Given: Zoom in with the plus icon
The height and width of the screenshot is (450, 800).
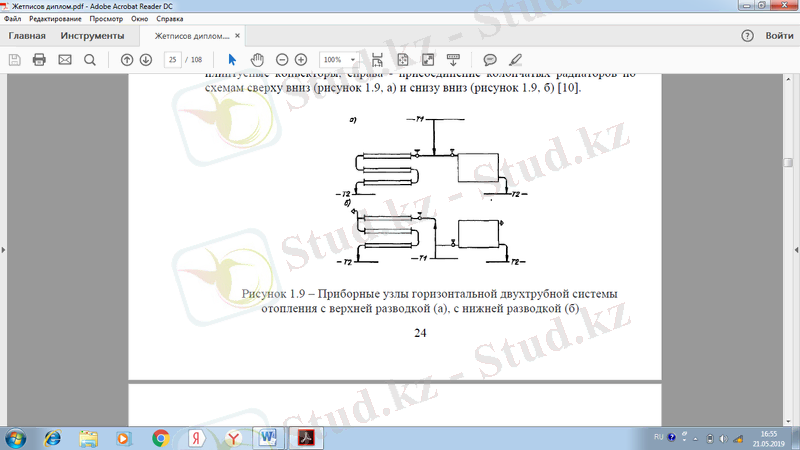Looking at the screenshot, I should (x=301, y=60).
